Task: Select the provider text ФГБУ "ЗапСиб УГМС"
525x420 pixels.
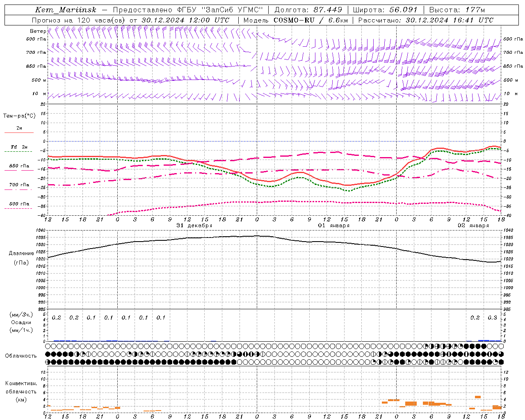Action: pos(220,10)
